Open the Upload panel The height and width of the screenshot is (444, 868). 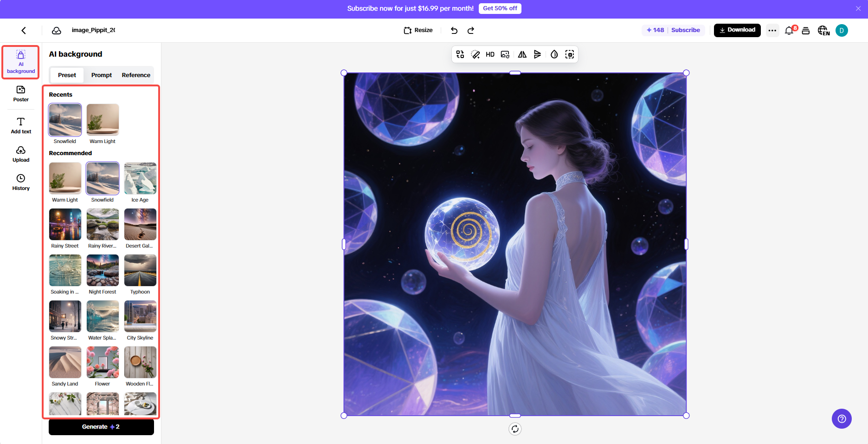[x=20, y=154]
